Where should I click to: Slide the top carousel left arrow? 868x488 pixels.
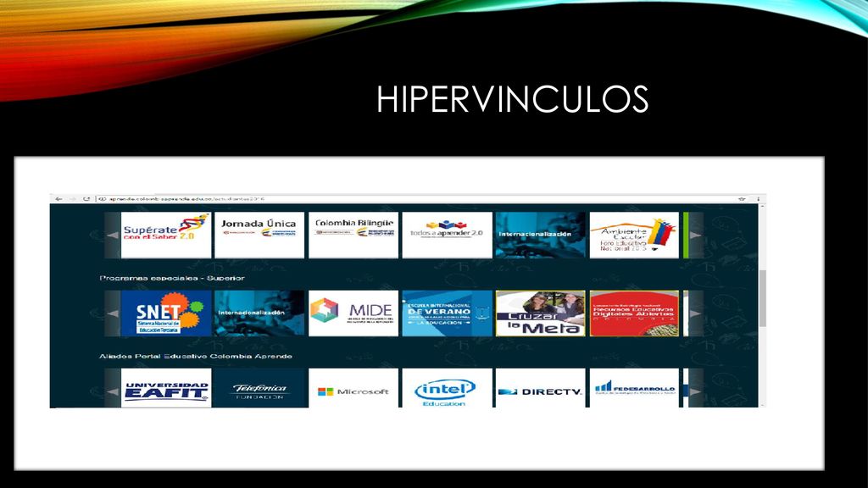coord(113,236)
